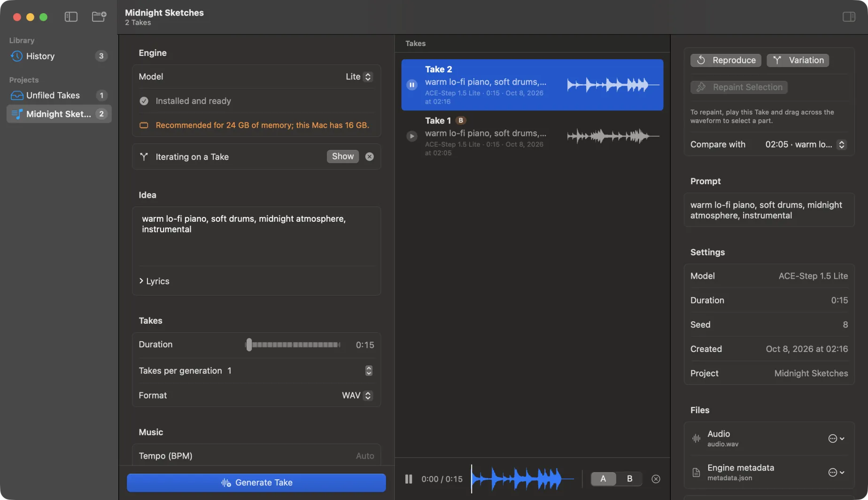Adjust the Duration slider

(x=293, y=344)
